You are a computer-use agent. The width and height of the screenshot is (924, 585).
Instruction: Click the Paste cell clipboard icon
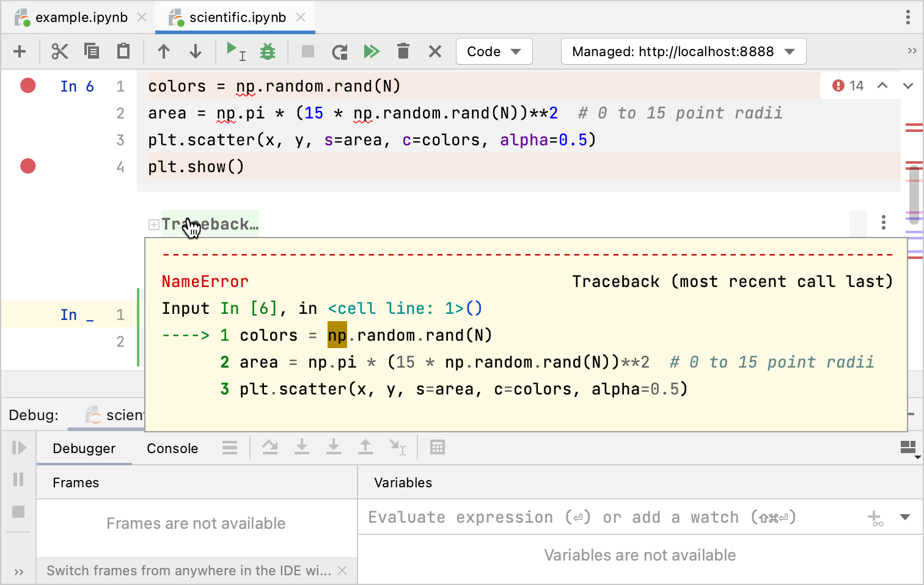coord(123,51)
